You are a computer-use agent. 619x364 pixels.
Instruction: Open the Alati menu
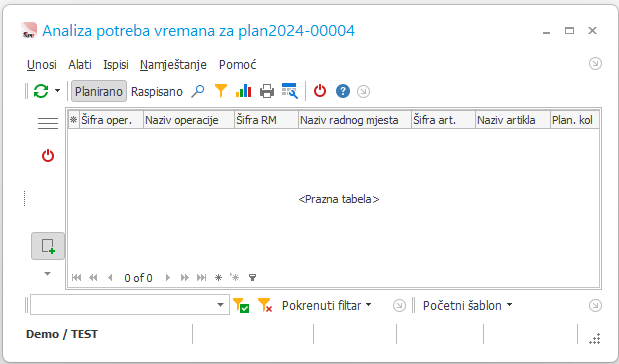pos(80,64)
